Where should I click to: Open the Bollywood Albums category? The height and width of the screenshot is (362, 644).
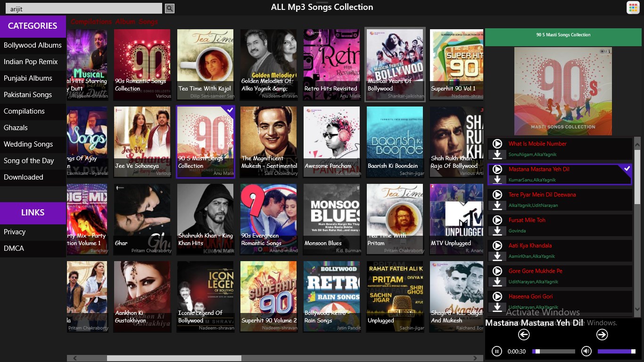[33, 45]
